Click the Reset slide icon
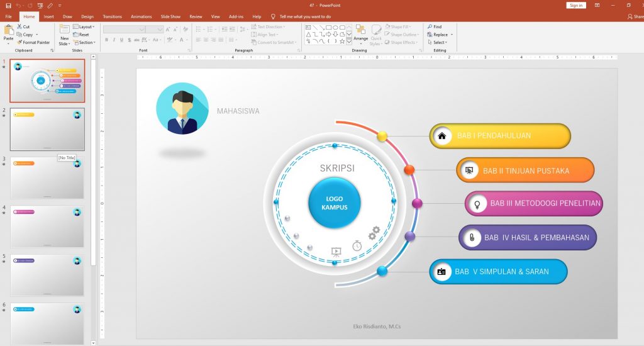644x346 pixels. 75,35
